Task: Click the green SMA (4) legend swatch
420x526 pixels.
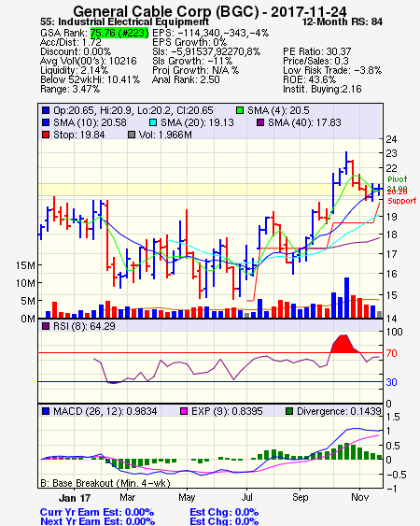Action: coord(240,110)
